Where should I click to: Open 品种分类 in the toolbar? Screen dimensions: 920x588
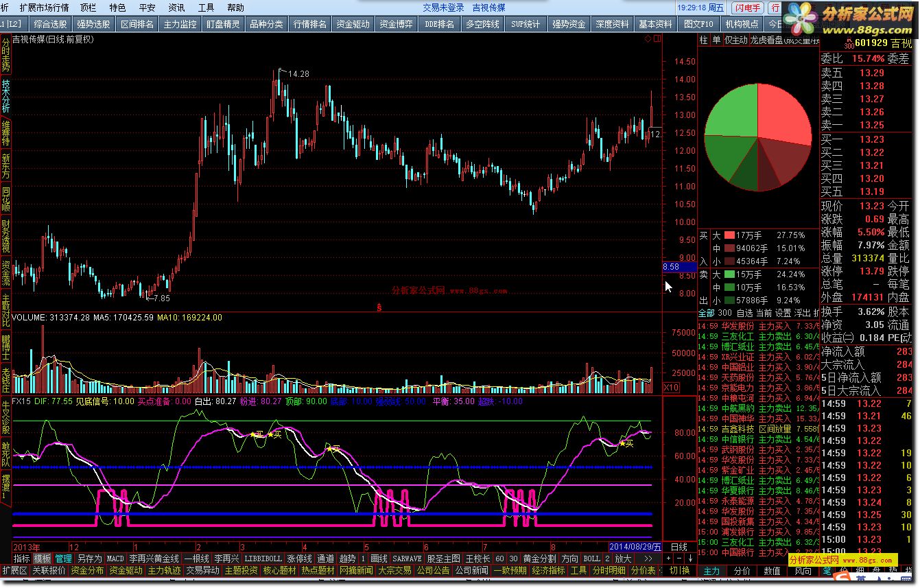[x=266, y=24]
